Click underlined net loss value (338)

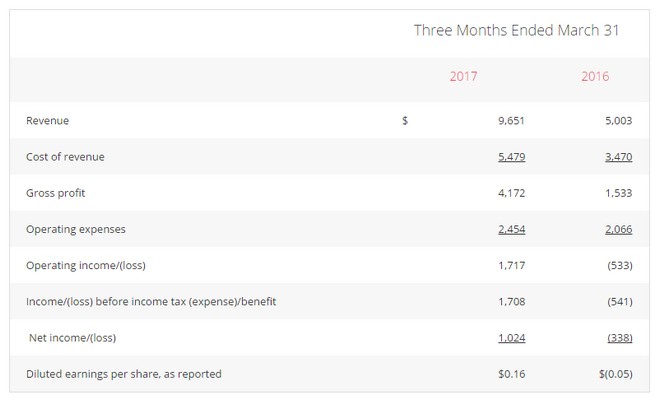pyautogui.click(x=620, y=338)
